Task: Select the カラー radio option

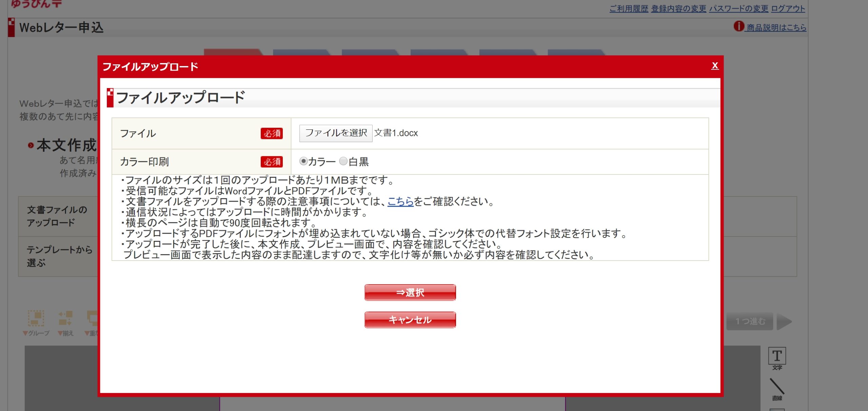Action: tap(303, 161)
